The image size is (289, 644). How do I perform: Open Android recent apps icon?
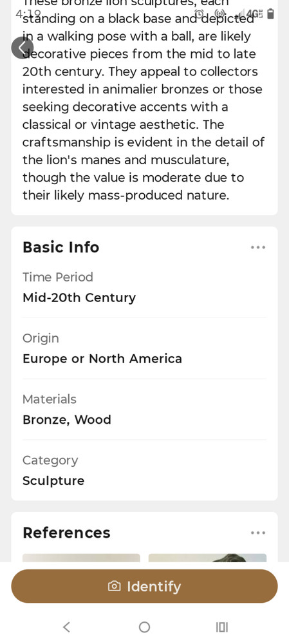(x=221, y=627)
